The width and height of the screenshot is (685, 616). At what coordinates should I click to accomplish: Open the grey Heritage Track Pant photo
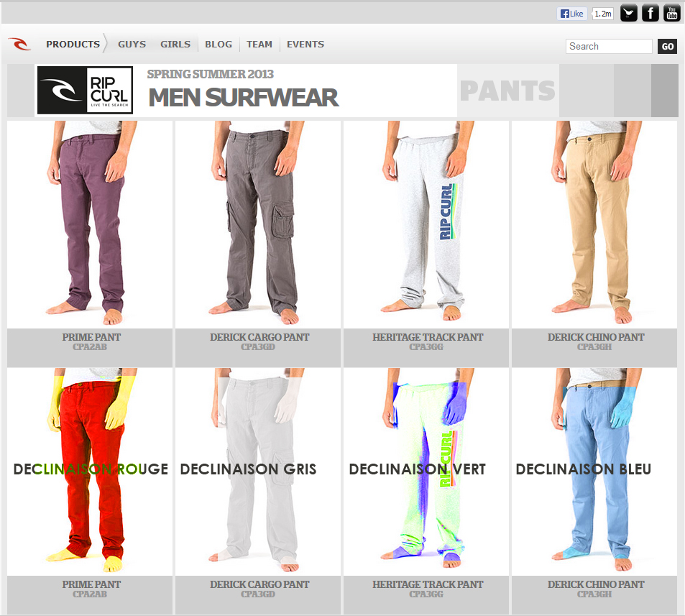coord(426,224)
